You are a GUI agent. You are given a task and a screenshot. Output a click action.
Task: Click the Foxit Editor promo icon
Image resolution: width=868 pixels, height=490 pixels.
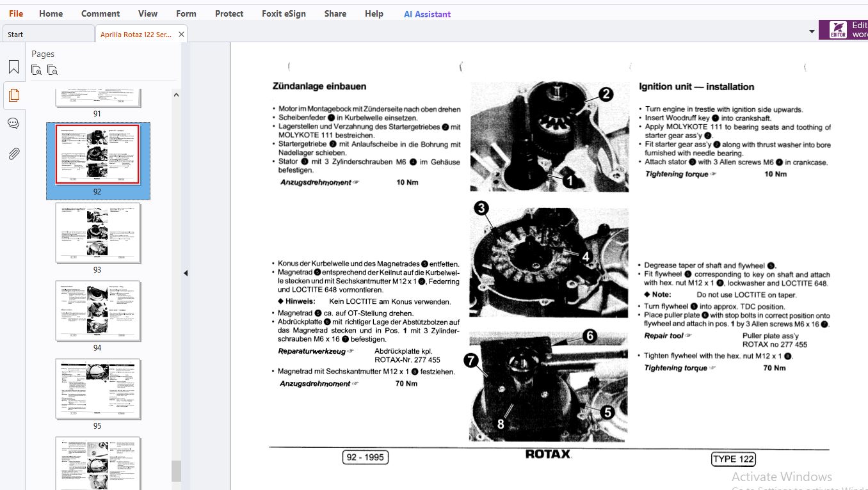point(838,30)
